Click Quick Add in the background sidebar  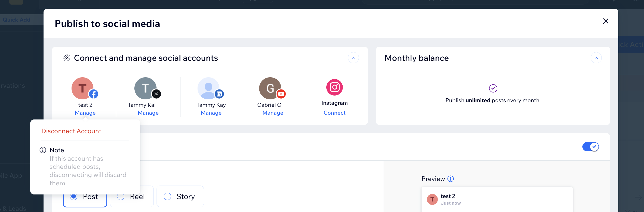click(x=17, y=20)
